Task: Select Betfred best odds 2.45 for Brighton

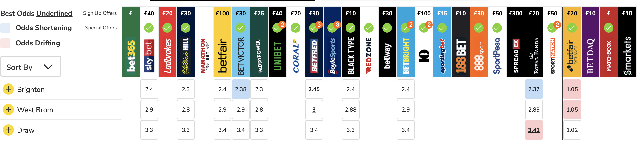Action: tap(314, 89)
